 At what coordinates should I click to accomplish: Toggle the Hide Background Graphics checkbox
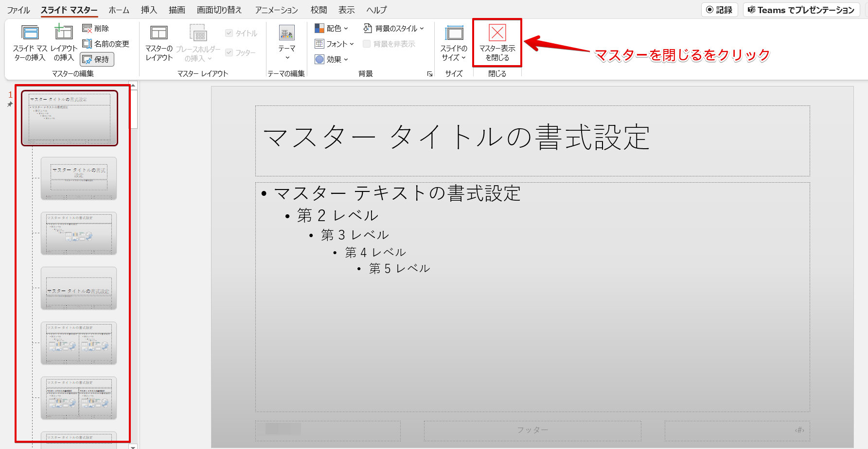(389, 44)
